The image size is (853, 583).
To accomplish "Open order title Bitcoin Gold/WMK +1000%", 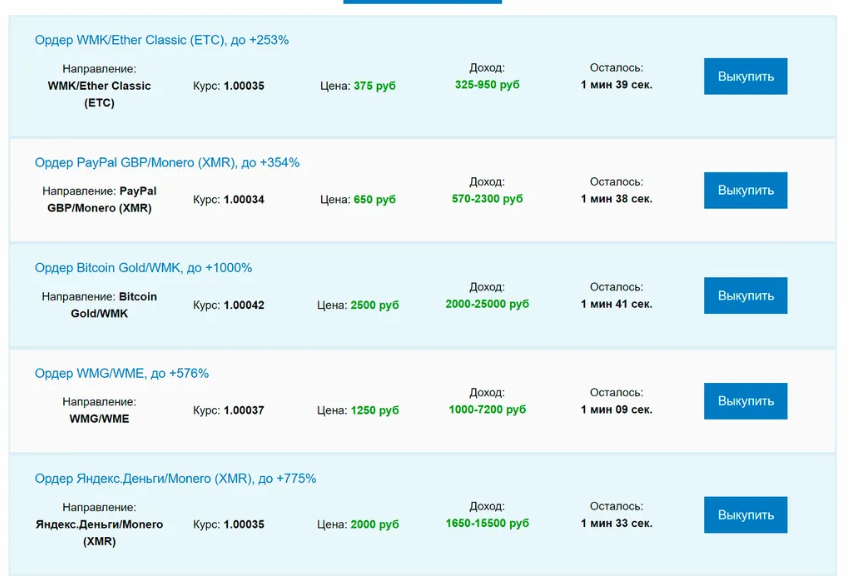I will click(144, 268).
